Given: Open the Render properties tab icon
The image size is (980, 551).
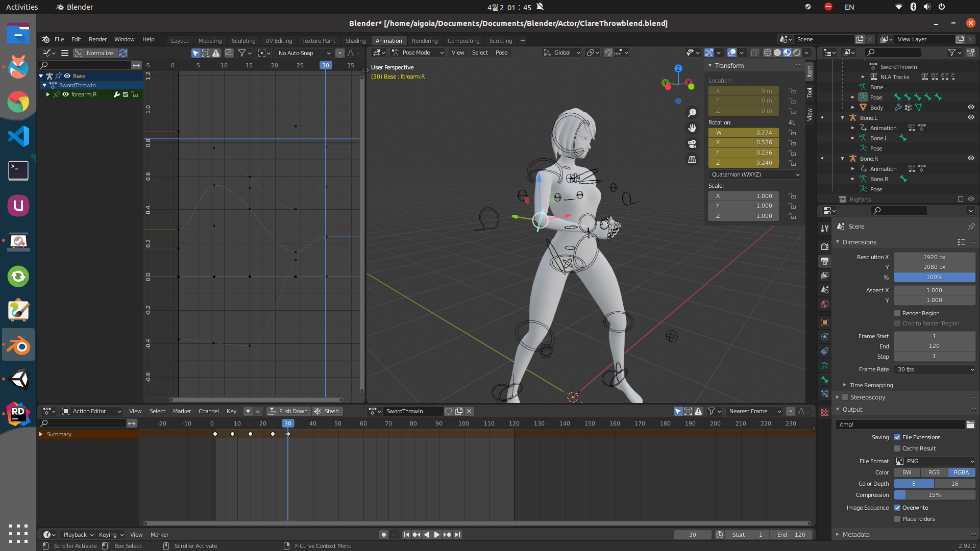Looking at the screenshot, I should [824, 246].
